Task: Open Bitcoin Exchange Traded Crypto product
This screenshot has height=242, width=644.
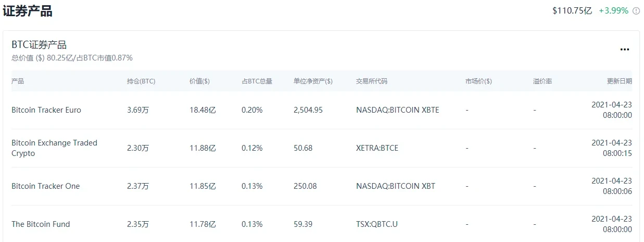Action: (54, 148)
